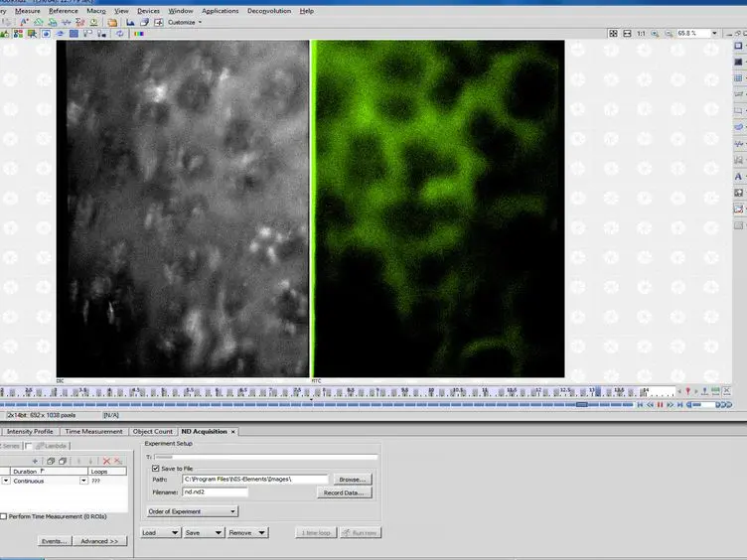Image resolution: width=747 pixels, height=560 pixels.
Task: Click the Filename field showing nd.nd2
Action: tap(216, 491)
